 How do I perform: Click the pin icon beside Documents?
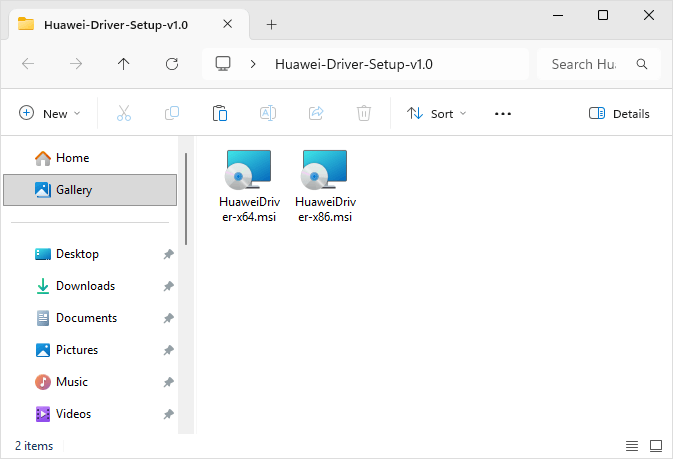(x=168, y=318)
